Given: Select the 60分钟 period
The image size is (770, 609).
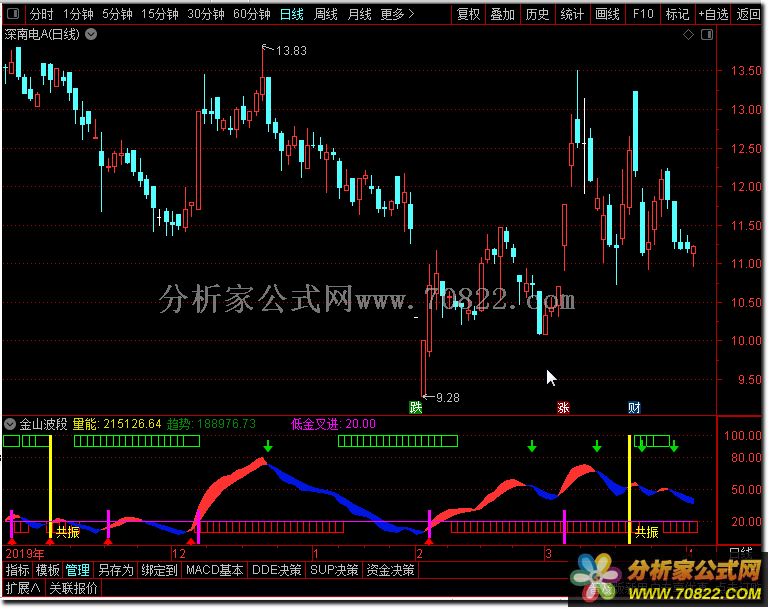Looking at the screenshot, I should pyautogui.click(x=252, y=14).
